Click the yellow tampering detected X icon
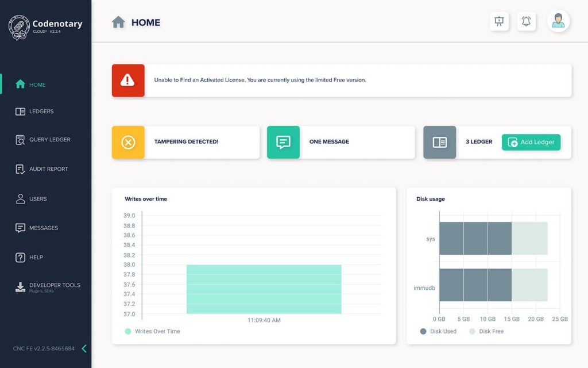This screenshot has width=588, height=368. click(x=128, y=143)
